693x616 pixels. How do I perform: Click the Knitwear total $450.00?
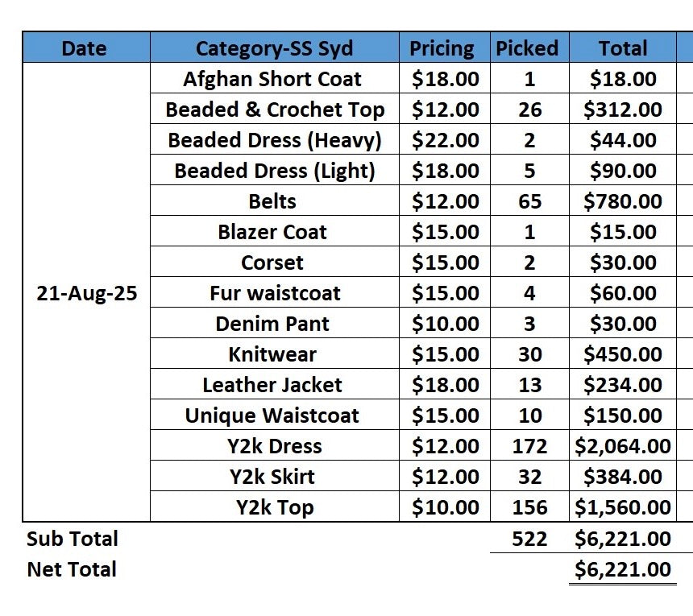point(623,353)
